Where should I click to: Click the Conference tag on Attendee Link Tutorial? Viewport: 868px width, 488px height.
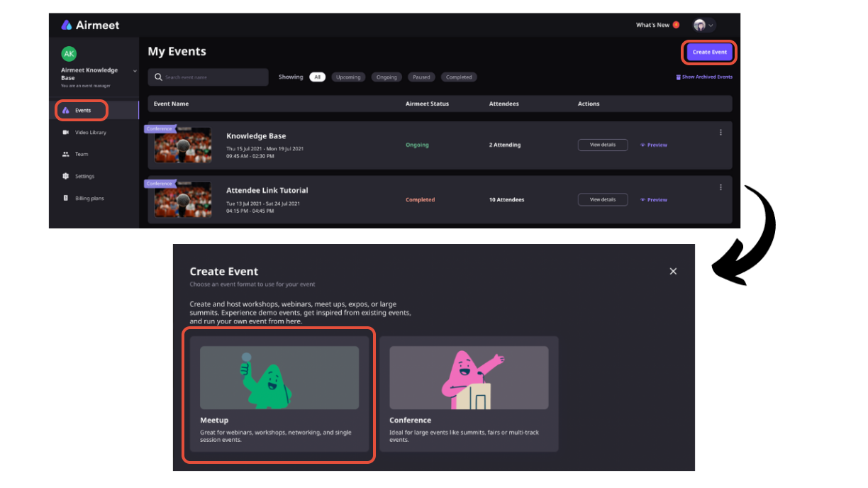pos(160,184)
